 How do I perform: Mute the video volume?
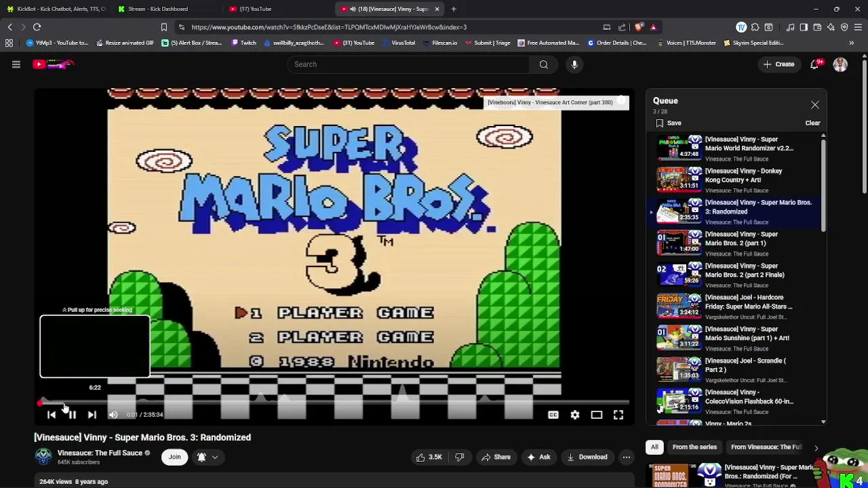[113, 415]
